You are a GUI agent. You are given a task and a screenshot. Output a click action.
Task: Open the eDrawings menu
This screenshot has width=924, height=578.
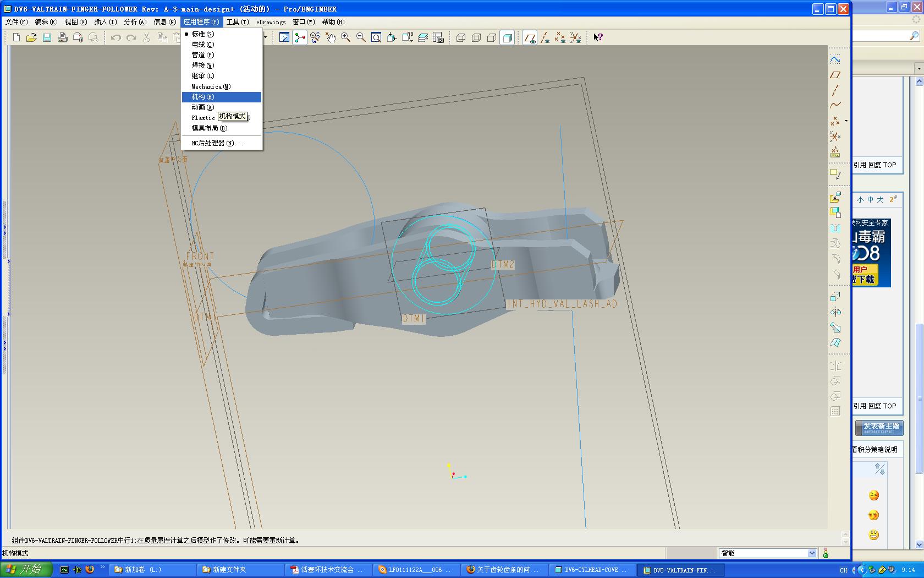tap(271, 22)
